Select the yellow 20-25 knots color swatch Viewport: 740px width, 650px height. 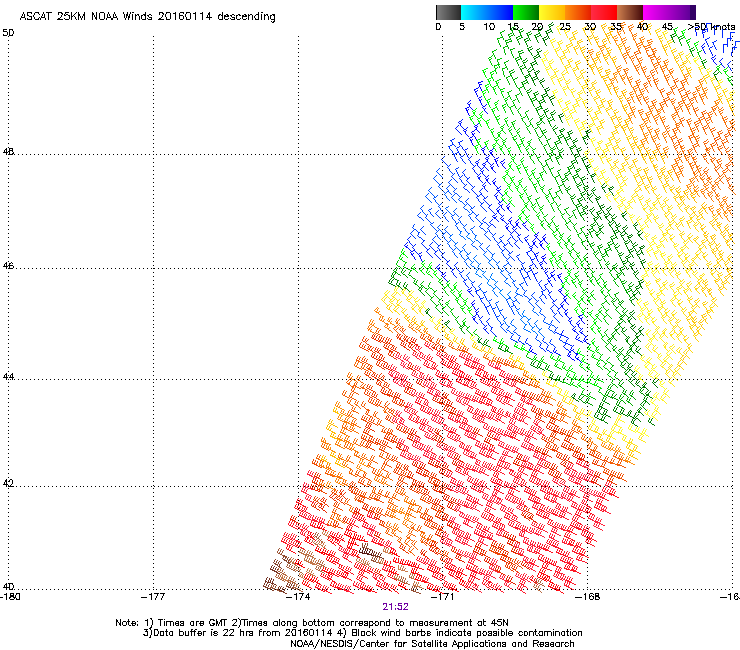(552, 12)
